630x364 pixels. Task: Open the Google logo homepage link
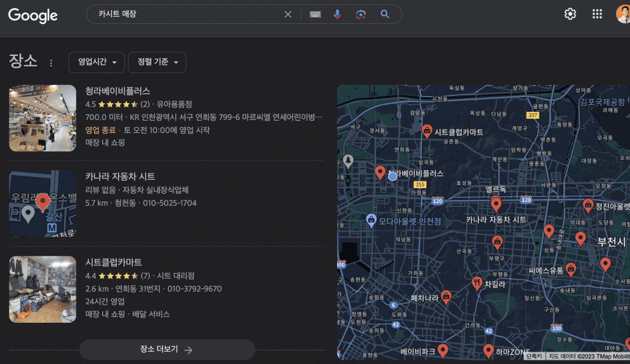(33, 15)
